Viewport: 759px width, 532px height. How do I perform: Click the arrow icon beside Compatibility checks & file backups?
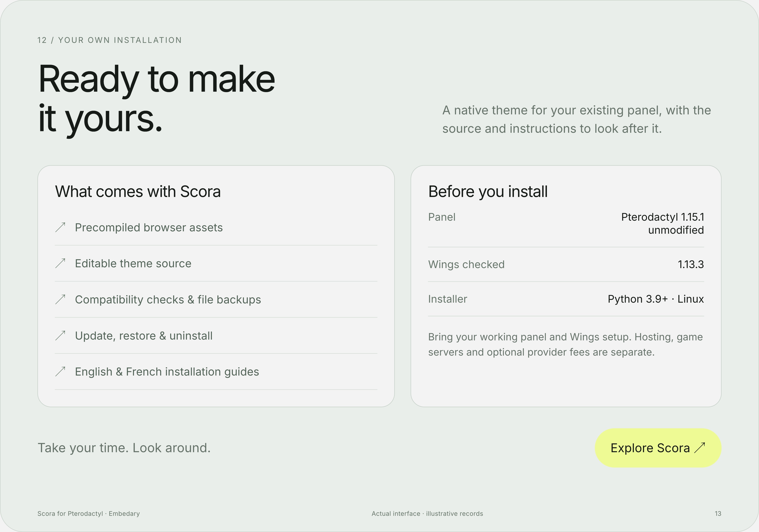pos(60,299)
